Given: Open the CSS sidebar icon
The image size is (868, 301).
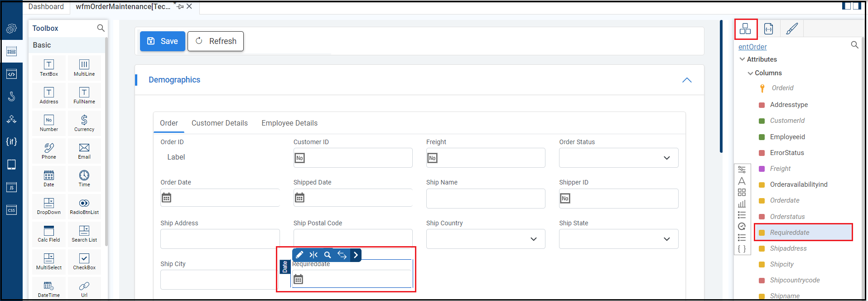Looking at the screenshot, I should [11, 210].
